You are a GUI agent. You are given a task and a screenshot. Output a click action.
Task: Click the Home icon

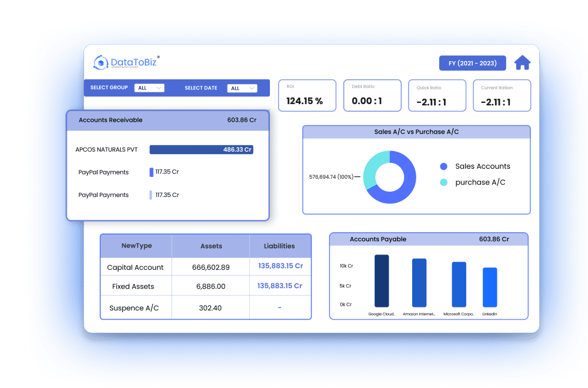tap(522, 63)
